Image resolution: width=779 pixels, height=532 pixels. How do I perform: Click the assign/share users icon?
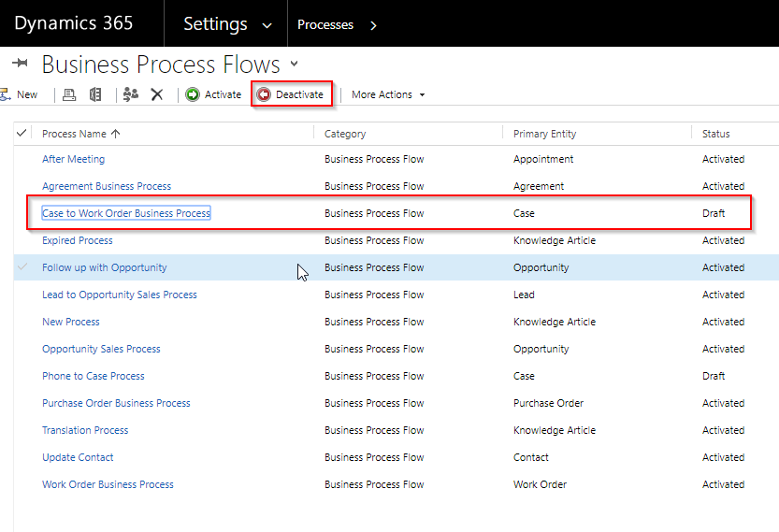(x=131, y=94)
